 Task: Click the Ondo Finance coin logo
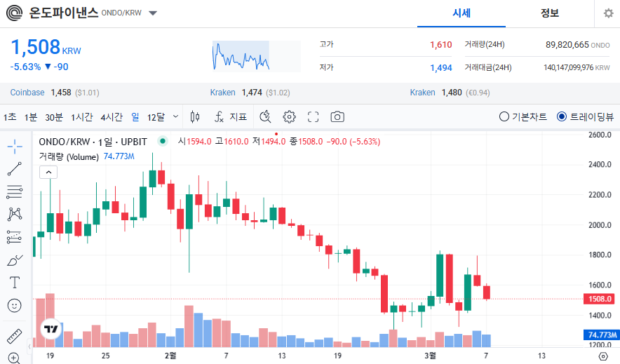[x=14, y=13]
